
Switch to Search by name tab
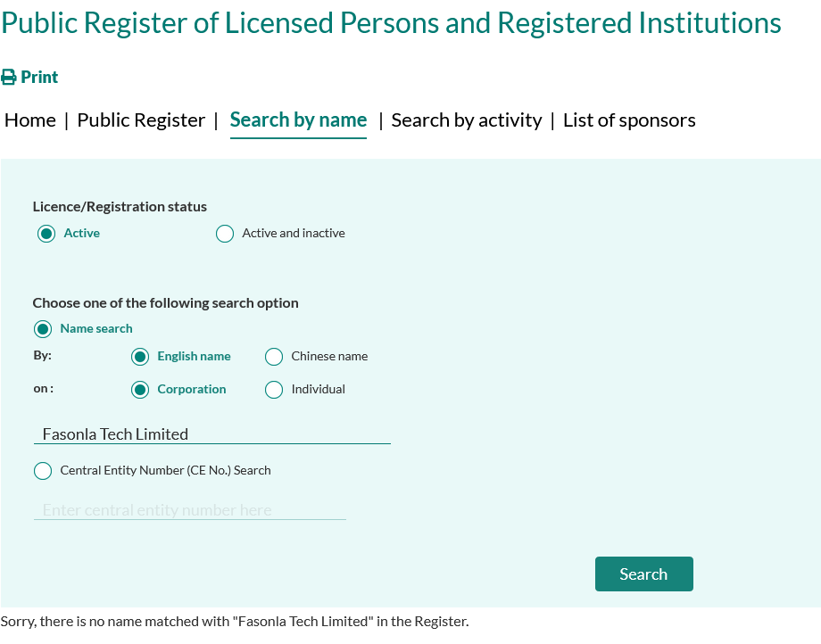point(298,120)
